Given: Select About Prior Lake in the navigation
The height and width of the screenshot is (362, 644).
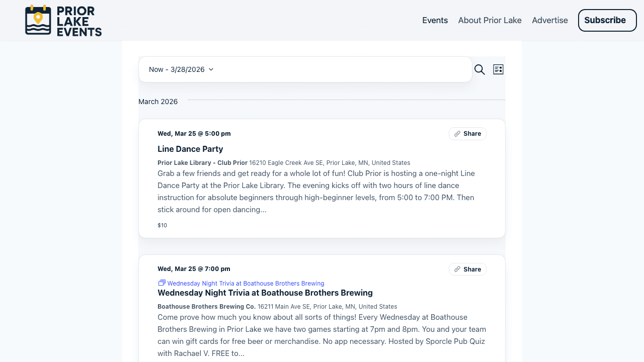Looking at the screenshot, I should tap(490, 20).
